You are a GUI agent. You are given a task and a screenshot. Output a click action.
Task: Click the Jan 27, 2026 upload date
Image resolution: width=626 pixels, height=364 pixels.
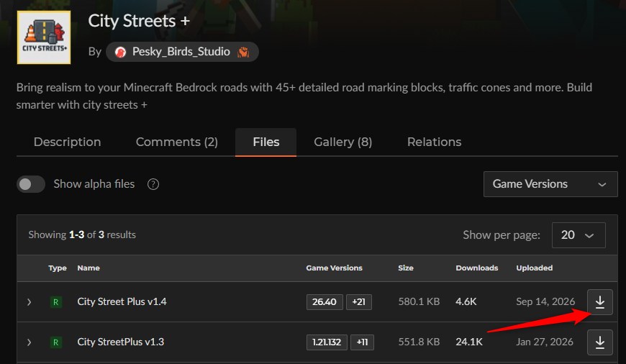[544, 342]
